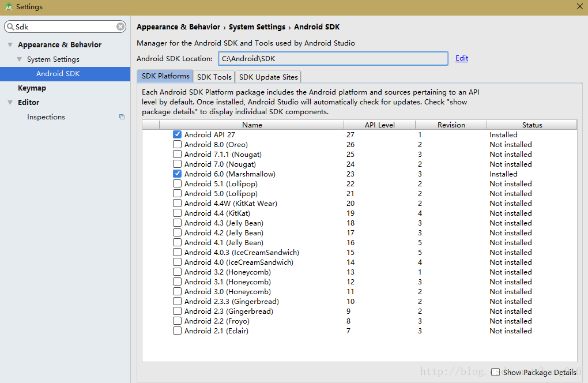Select System Settings in the sidebar
588x383 pixels.
[53, 59]
